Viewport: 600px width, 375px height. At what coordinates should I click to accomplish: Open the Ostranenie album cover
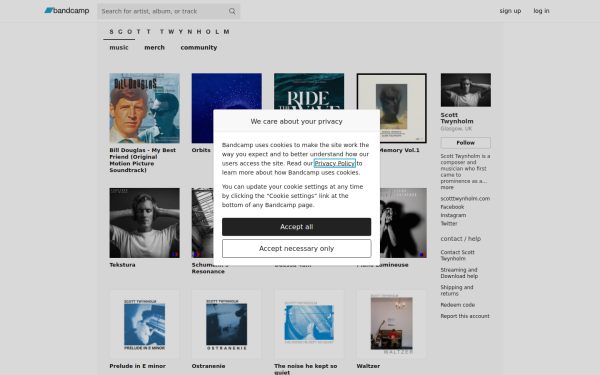coord(227,324)
